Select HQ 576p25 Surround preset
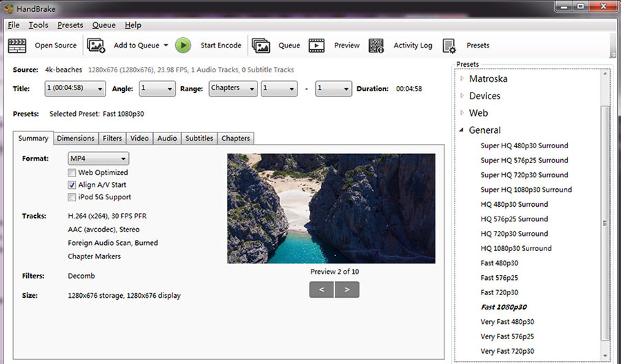 pyautogui.click(x=515, y=219)
